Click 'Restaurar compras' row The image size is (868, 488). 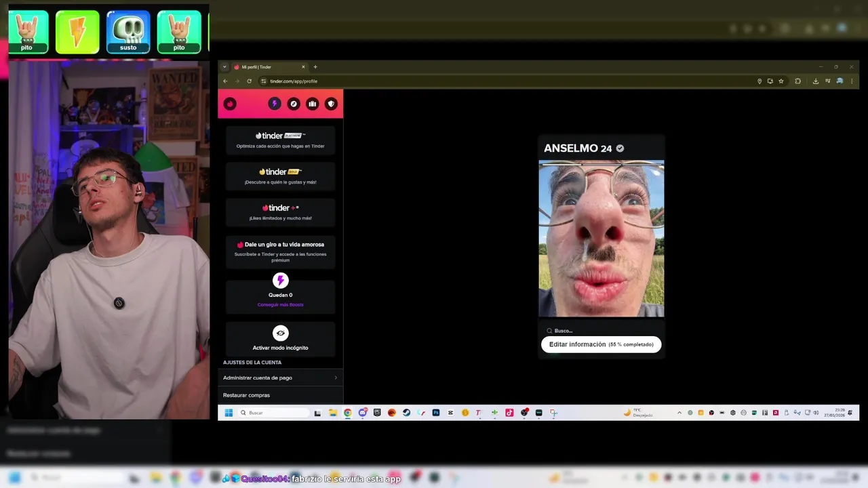(x=280, y=395)
